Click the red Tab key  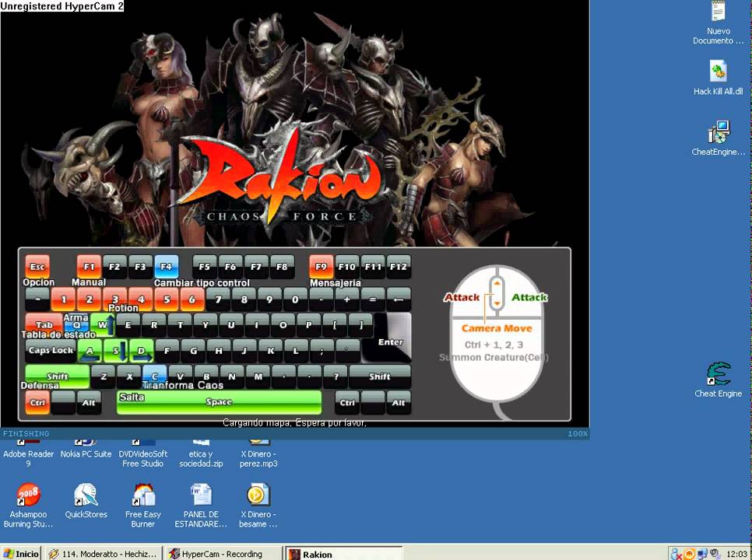pyautogui.click(x=44, y=324)
